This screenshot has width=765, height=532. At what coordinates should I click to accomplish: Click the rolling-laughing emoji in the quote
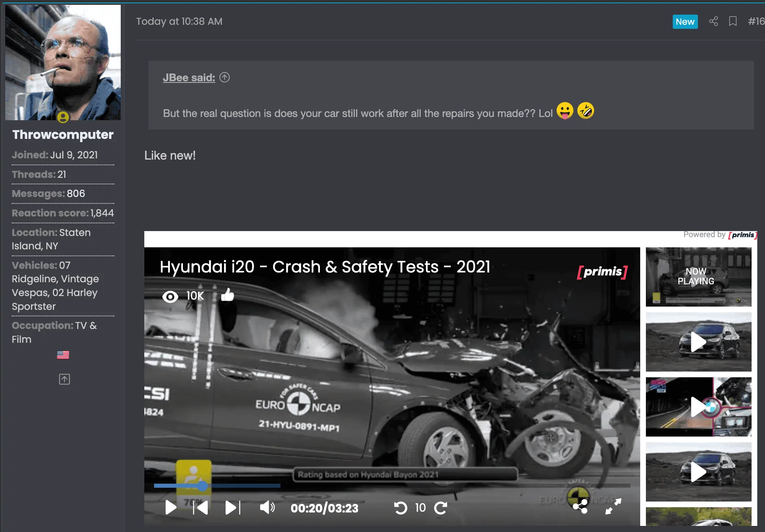[586, 110]
